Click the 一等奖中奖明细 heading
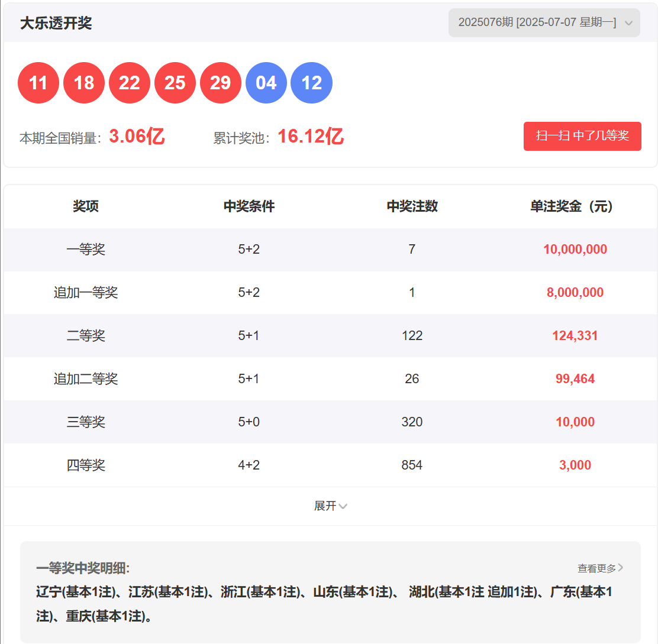Image resolution: width=658 pixels, height=644 pixels. (x=83, y=568)
